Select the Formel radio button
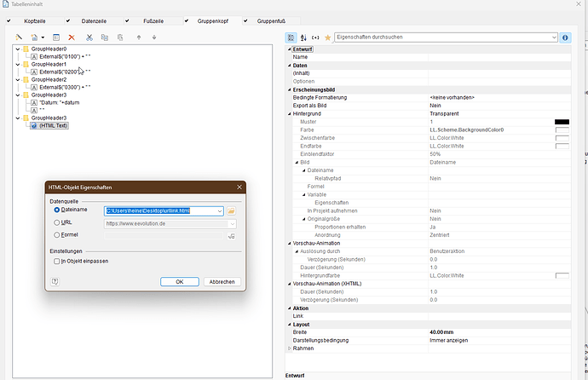This screenshot has height=380, width=588. (x=57, y=234)
